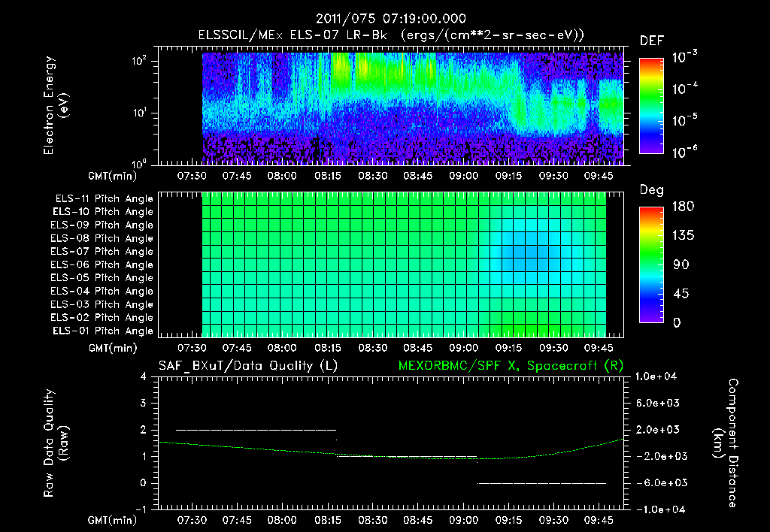The height and width of the screenshot is (532, 770).
Task: Click the 90 value on Deg colorbar
Action: tap(681, 265)
